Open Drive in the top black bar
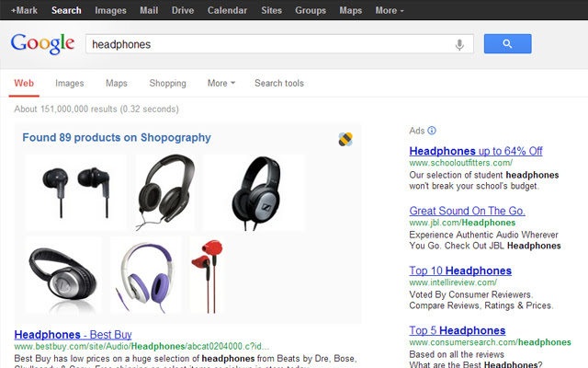The image size is (588, 368). (x=183, y=10)
